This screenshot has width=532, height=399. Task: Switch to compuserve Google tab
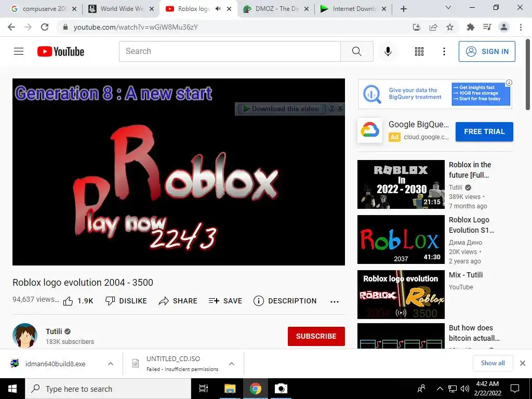pos(43,9)
